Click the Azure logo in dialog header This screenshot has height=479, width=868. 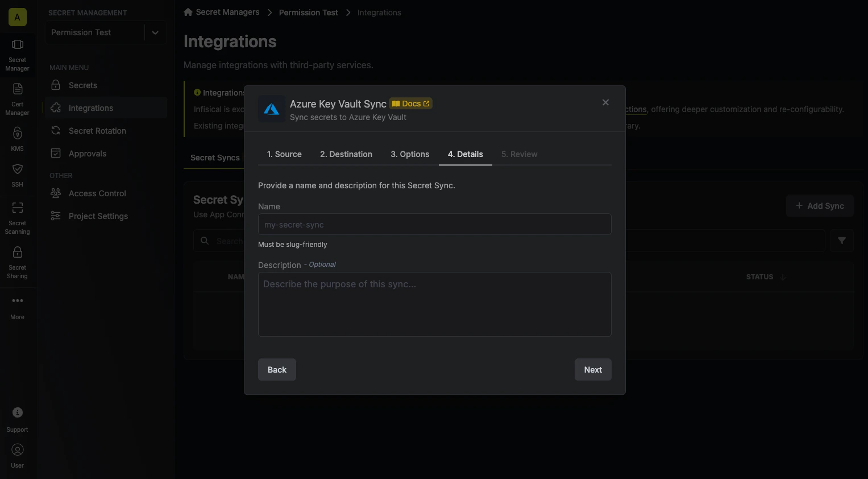[x=272, y=109]
